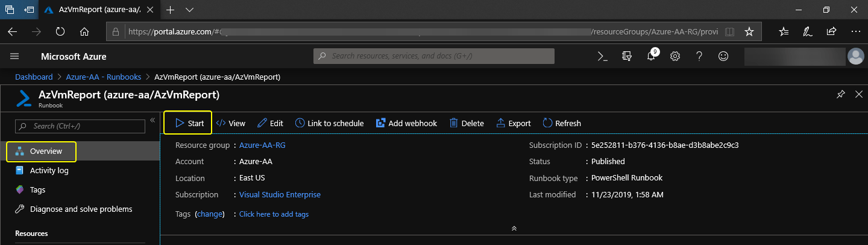This screenshot has width=868, height=245.
Task: Collapse the essentials section chevron
Action: click(x=514, y=229)
